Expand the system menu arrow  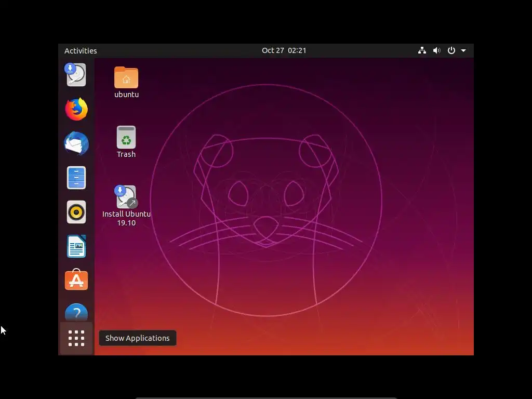point(463,50)
